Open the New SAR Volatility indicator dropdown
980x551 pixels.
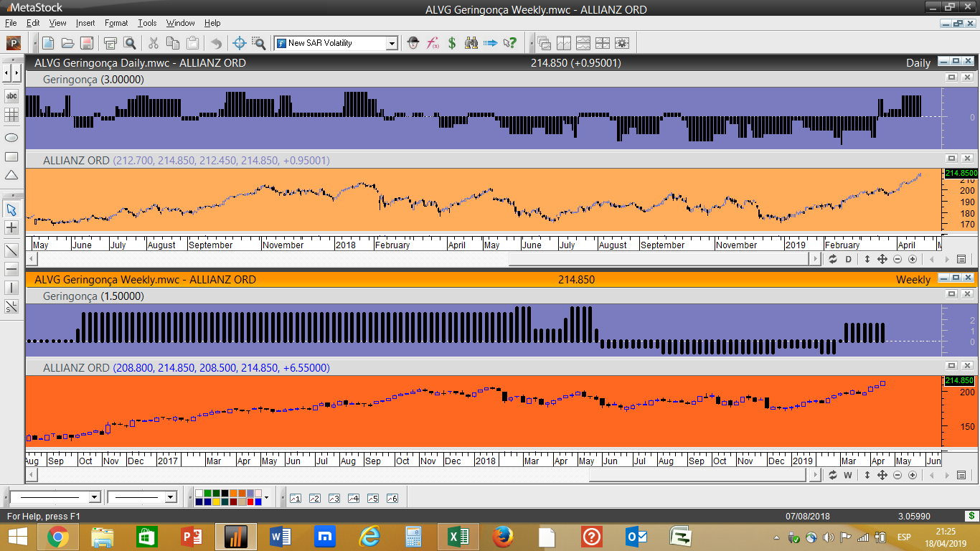tap(392, 44)
